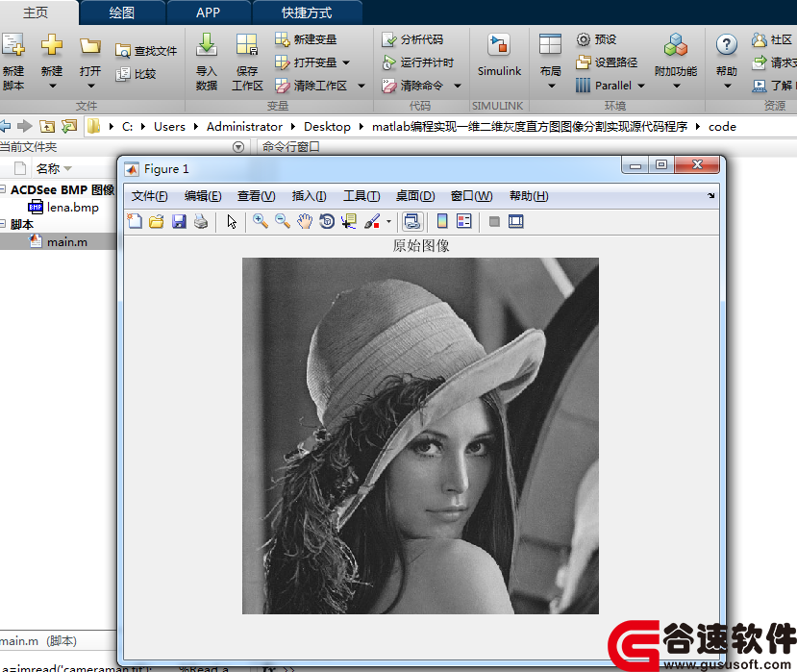
Task: Expand the New (新建) dropdown arrow
Action: coord(52,86)
